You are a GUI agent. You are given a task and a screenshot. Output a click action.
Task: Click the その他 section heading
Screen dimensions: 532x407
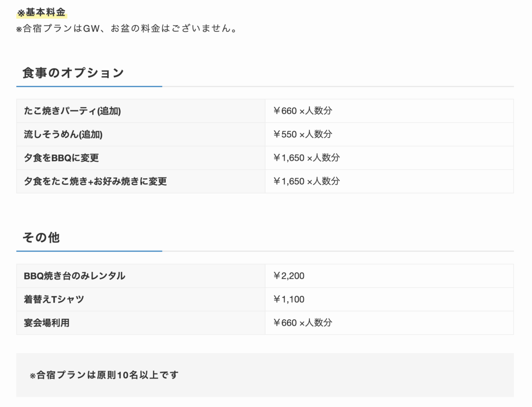pos(41,238)
